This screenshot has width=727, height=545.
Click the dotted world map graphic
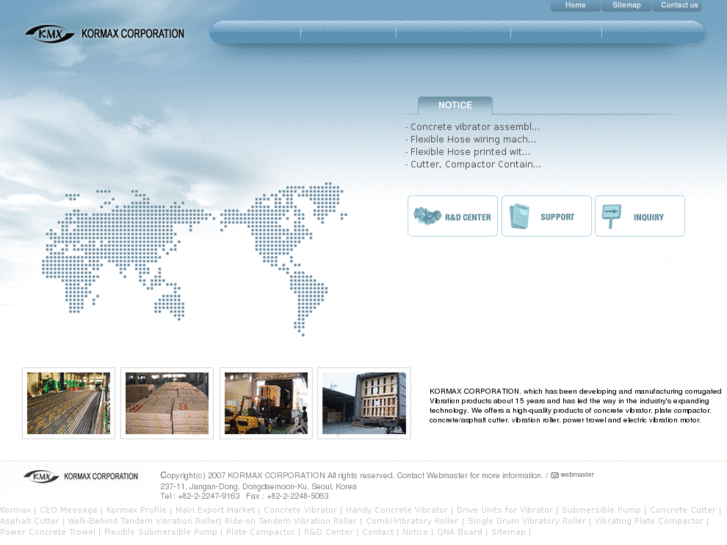(x=195, y=259)
